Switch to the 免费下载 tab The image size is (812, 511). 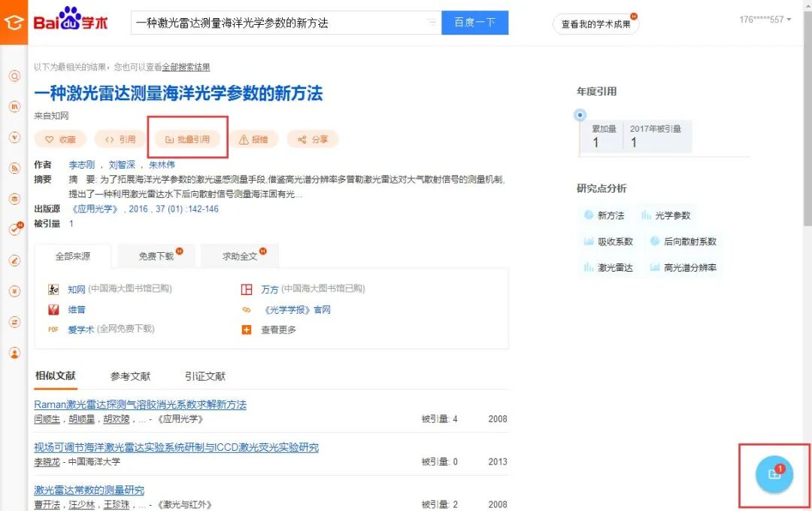(156, 256)
